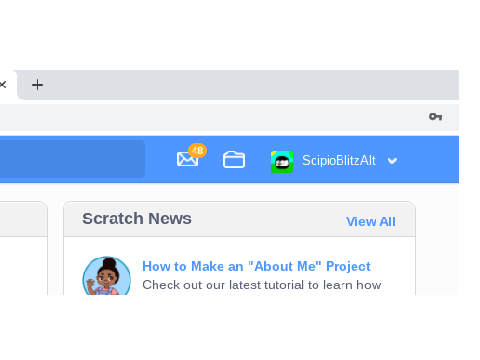The width and height of the screenshot is (480, 360).
Task: Open the ScipioBlitzAlt username menu
Action: pyautogui.click(x=339, y=161)
